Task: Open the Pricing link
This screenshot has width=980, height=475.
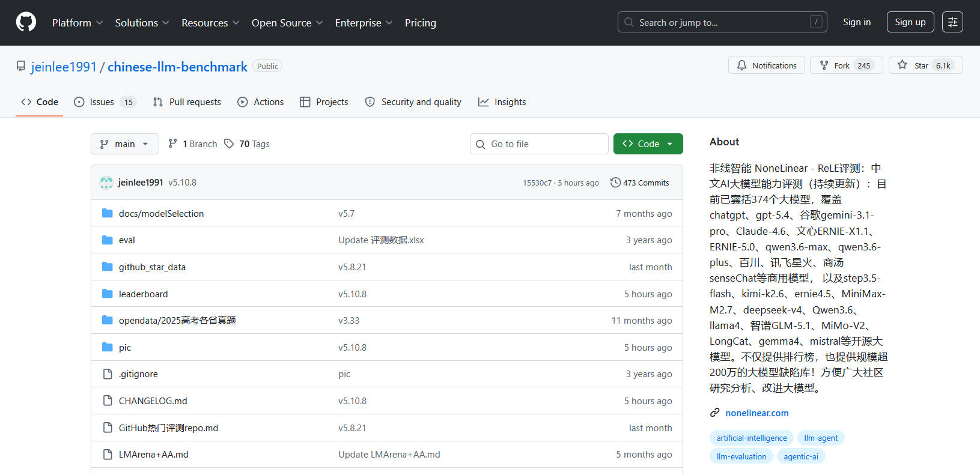Action: 421,23
